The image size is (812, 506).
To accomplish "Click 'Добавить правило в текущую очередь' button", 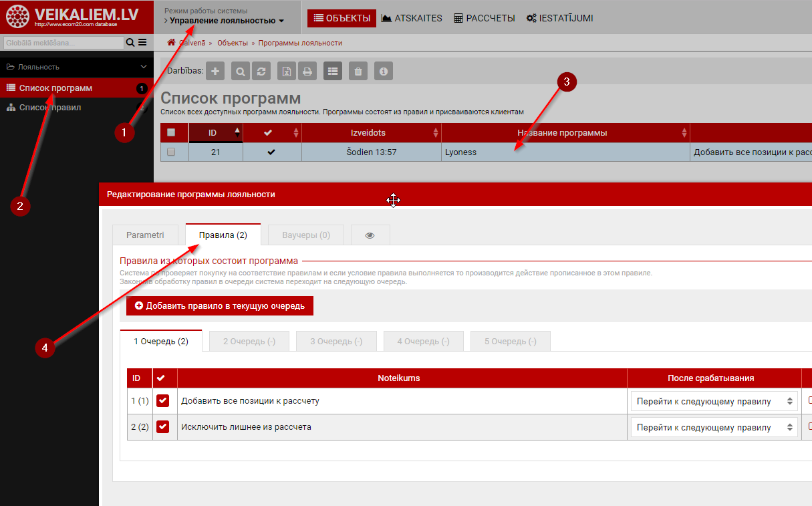I will (x=219, y=306).
